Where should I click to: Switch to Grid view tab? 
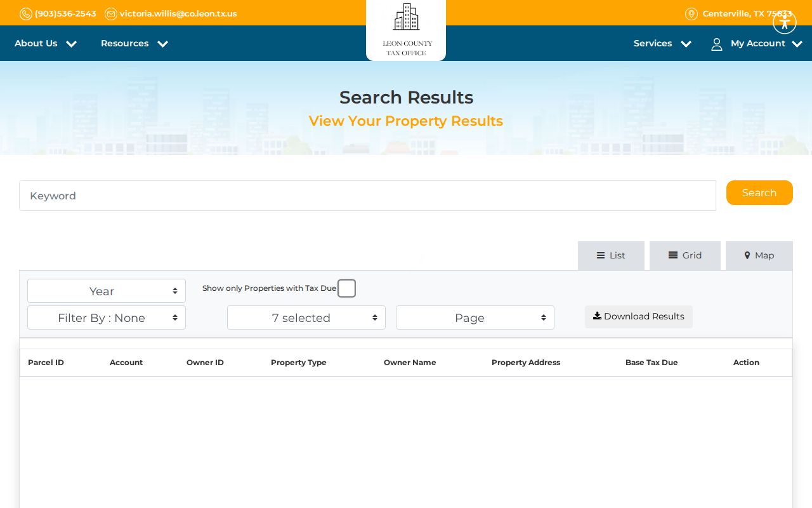point(685,255)
